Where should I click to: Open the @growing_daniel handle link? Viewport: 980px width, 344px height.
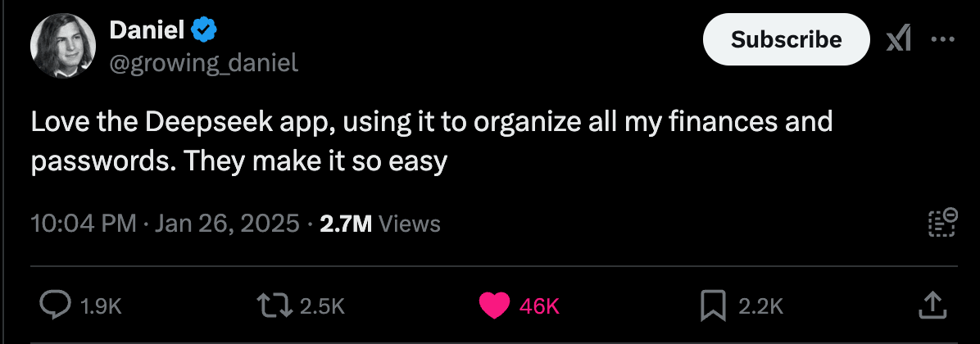(x=204, y=62)
